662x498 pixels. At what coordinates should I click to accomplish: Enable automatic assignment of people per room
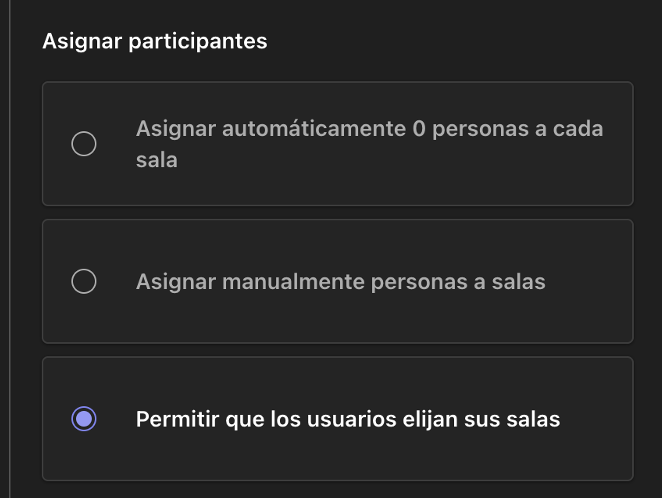(84, 144)
